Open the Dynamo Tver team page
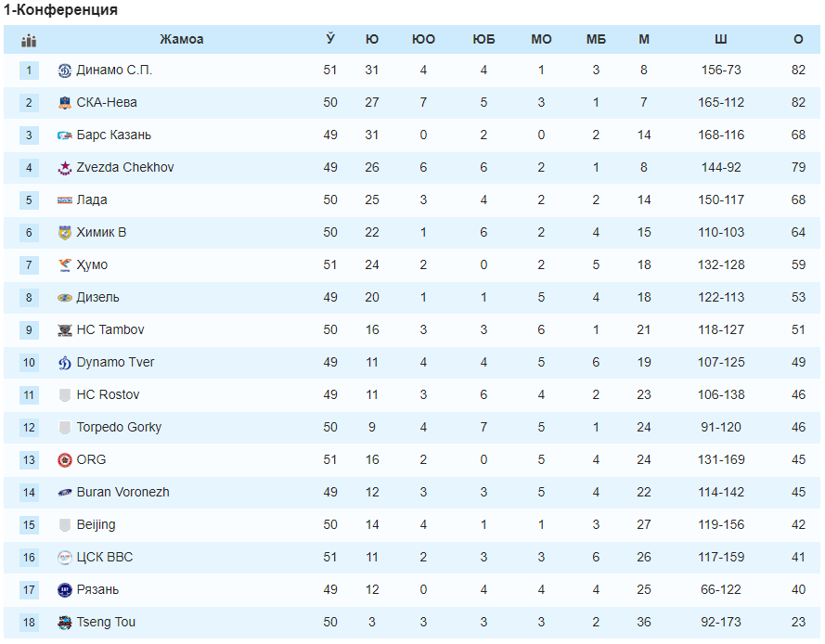 [115, 363]
